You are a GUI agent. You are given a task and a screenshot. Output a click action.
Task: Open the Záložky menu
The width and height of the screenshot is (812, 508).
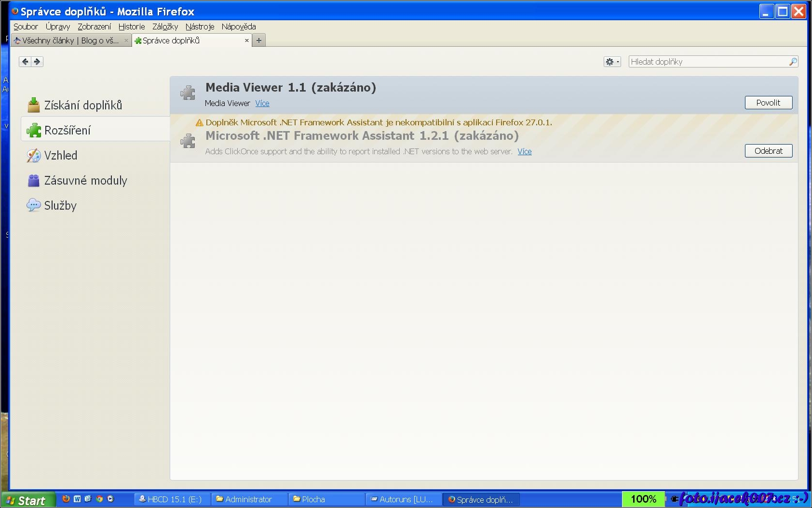pyautogui.click(x=165, y=27)
